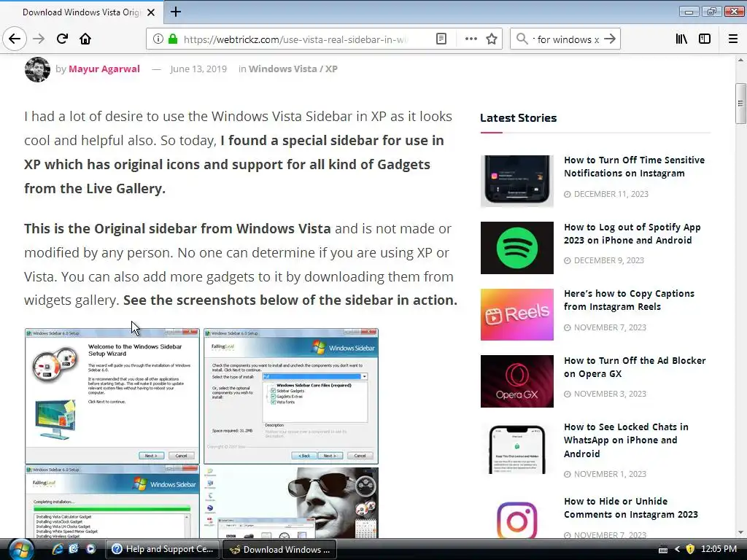747x560 pixels.
Task: Open Time Sensitive Notifications Instagram story
Action: [x=634, y=167]
